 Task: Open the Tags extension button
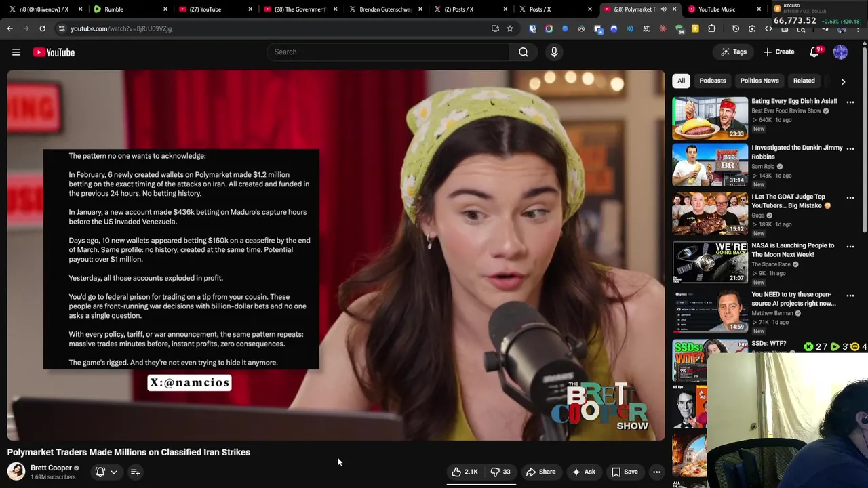tap(734, 52)
